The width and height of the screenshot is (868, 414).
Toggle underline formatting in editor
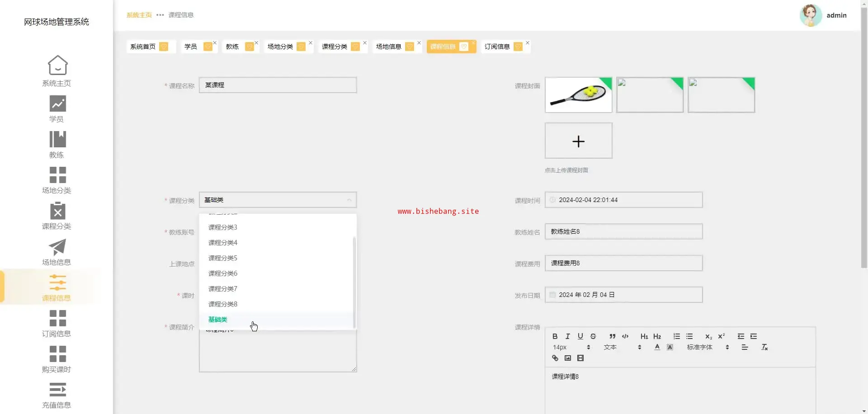click(x=580, y=336)
